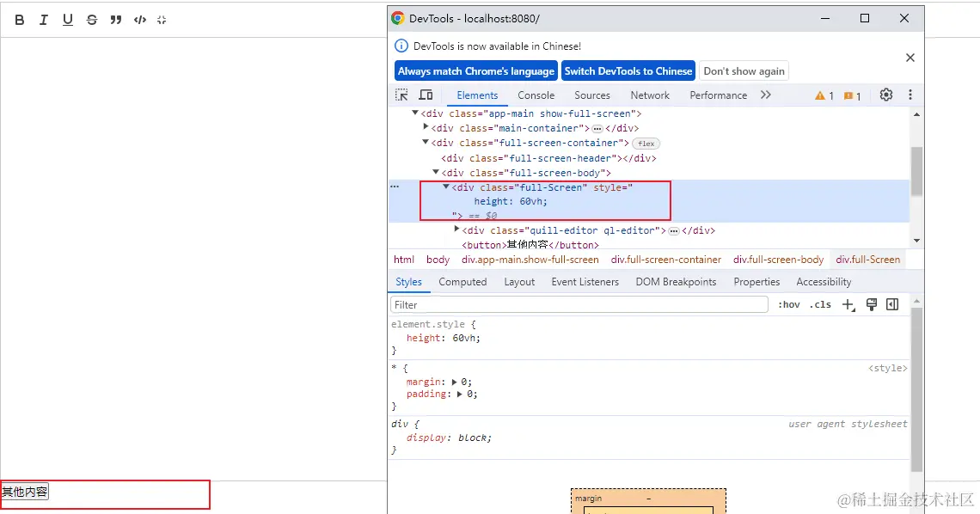Select html in the breadcrumb bar
Viewport: 980px width, 514px height.
[404, 260]
